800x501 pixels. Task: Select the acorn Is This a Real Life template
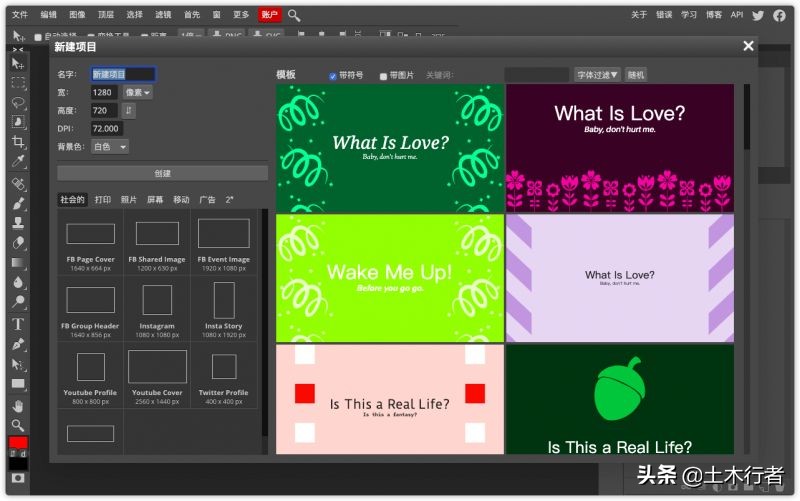click(620, 399)
